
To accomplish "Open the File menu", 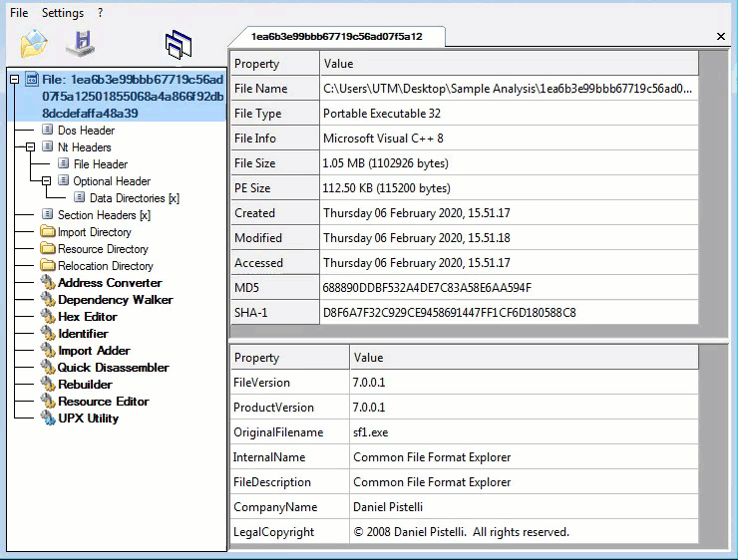I will tap(19, 13).
